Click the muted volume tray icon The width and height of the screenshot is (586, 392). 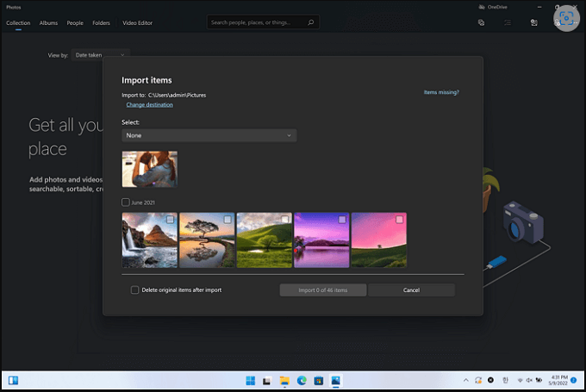(529, 380)
